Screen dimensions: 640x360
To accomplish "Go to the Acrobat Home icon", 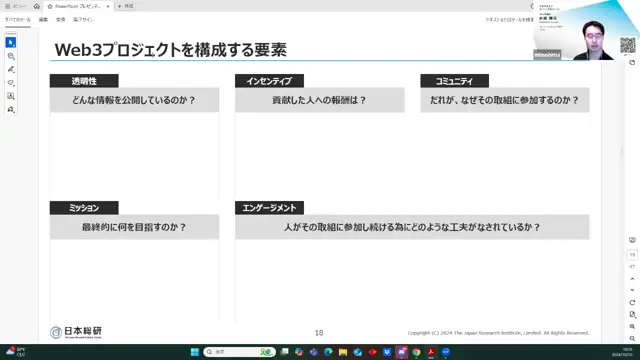I will click(36, 6).
